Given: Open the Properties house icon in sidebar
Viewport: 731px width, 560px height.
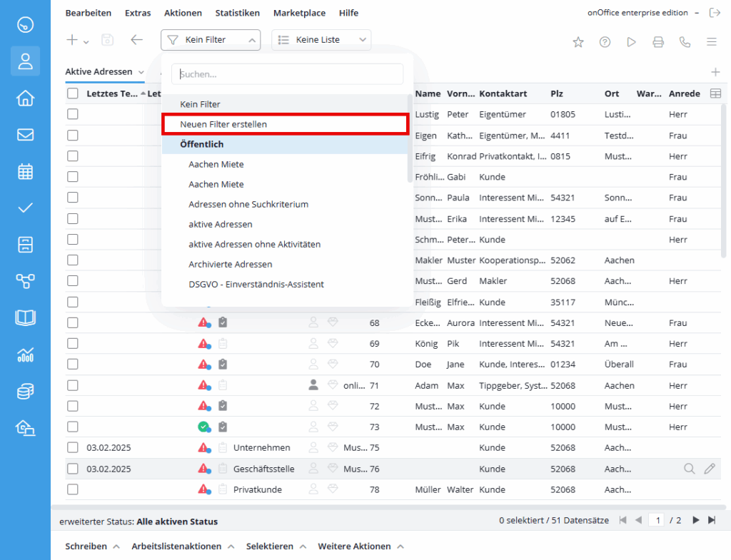Looking at the screenshot, I should [25, 98].
